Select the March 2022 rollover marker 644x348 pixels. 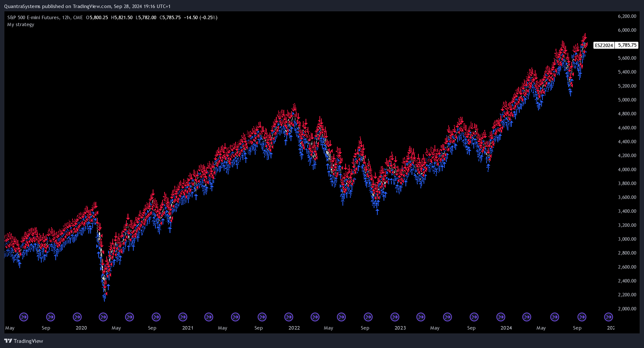(315, 317)
